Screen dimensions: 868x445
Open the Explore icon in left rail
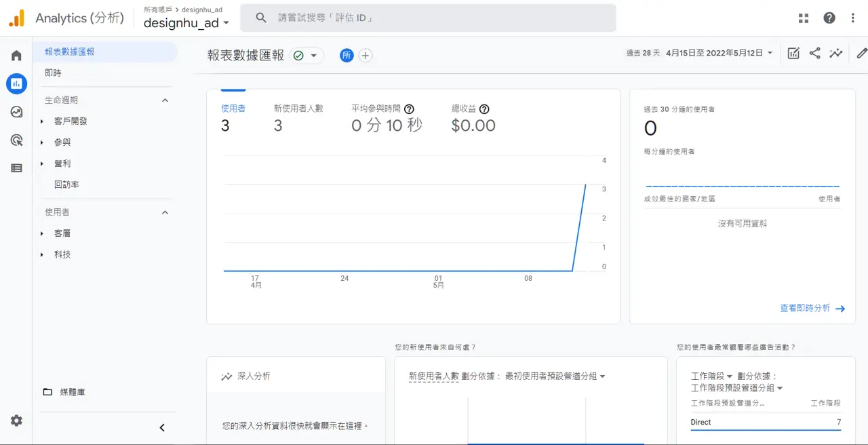pyautogui.click(x=16, y=112)
